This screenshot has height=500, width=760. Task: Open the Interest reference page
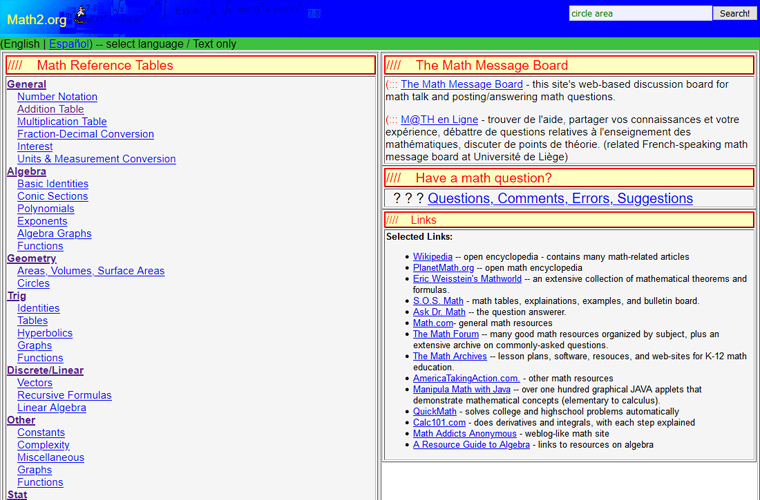[x=35, y=146]
